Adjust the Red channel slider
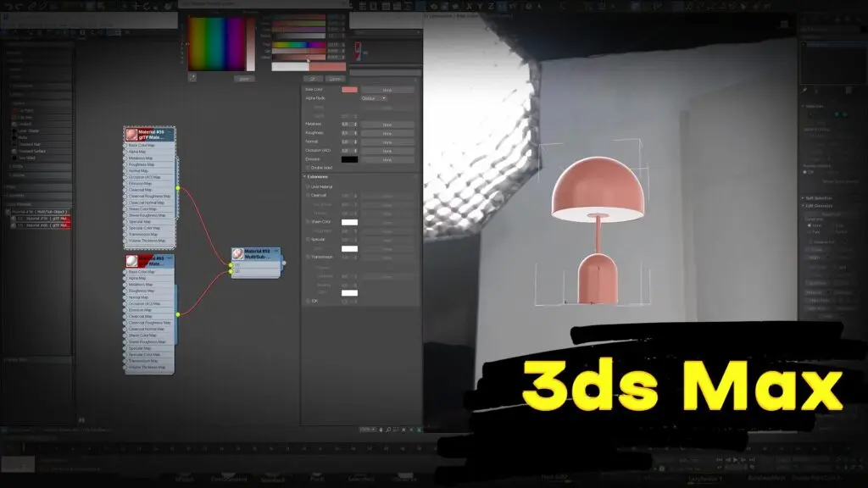Image resolution: width=868 pixels, height=488 pixels. pyautogui.click(x=298, y=17)
